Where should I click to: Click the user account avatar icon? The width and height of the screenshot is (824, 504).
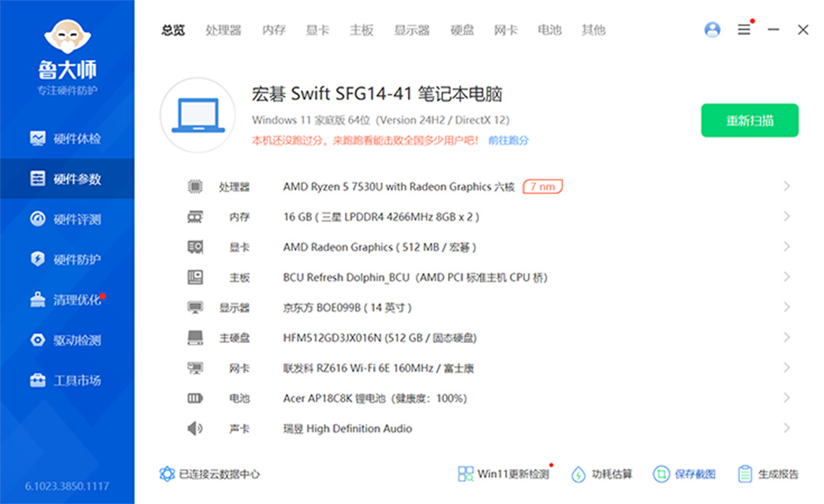pos(713,30)
